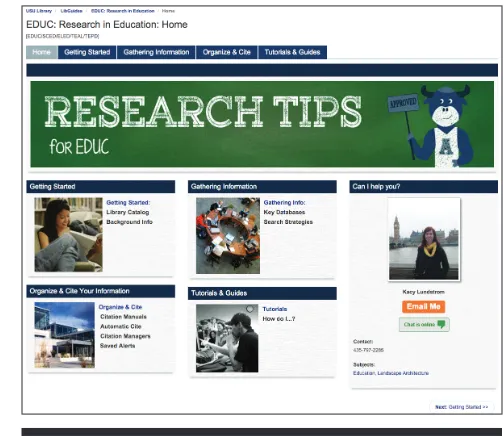Click the orange Email Me button
The height and width of the screenshot is (436, 504).
(x=423, y=307)
